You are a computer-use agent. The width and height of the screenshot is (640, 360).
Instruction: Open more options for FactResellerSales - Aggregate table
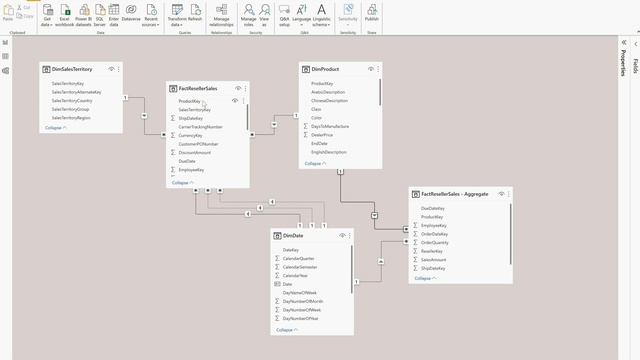(x=509, y=194)
